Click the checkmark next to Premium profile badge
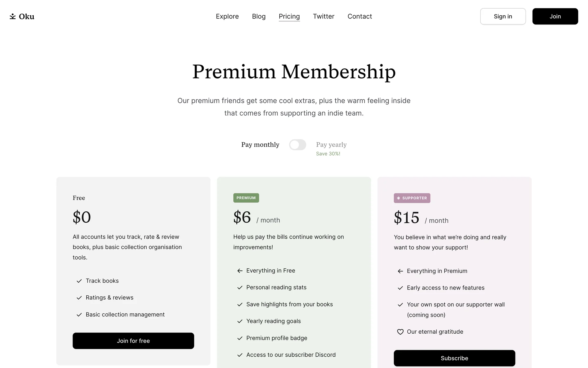Screen dimensions: 588x368 click(x=240, y=338)
